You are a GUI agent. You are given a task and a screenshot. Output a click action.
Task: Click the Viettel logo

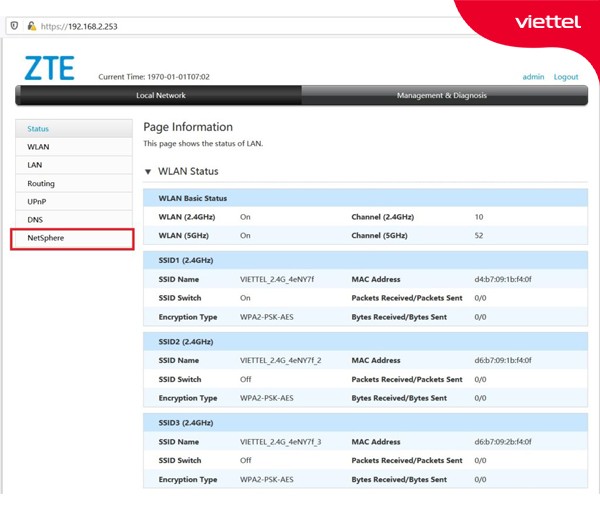[x=548, y=22]
